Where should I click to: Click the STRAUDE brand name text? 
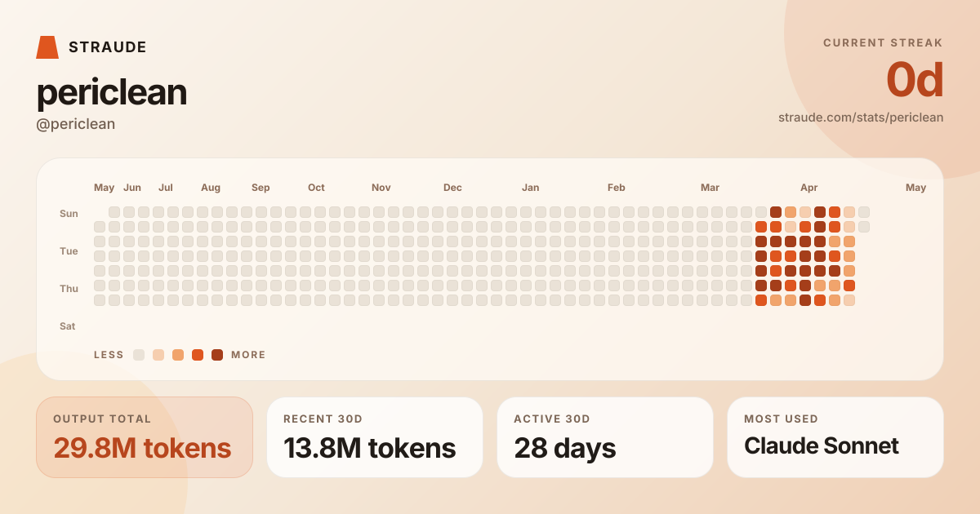108,47
